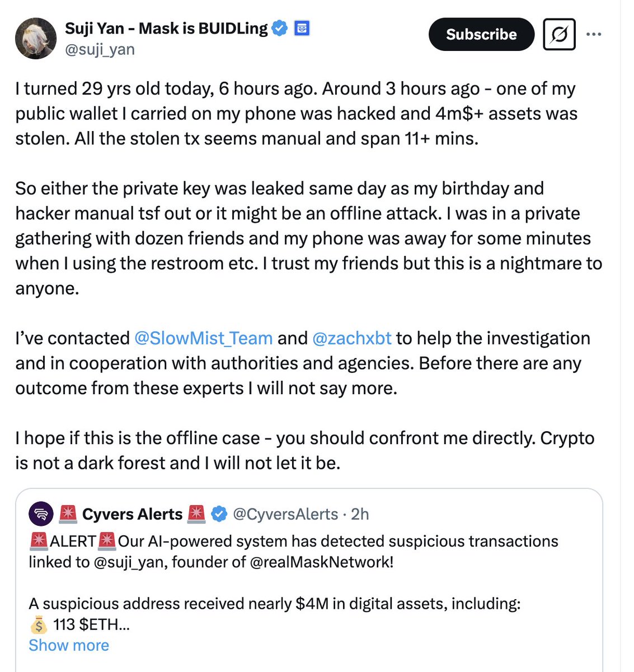Click Suji Yan's profile avatar
The height and width of the screenshot is (672, 634).
pyautogui.click(x=35, y=38)
